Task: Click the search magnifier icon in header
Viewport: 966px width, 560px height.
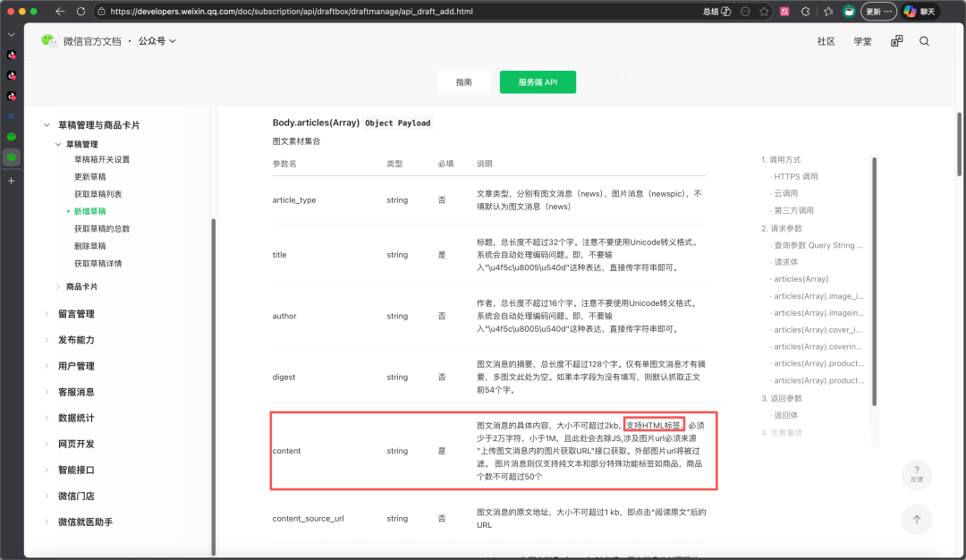Action: click(x=924, y=41)
